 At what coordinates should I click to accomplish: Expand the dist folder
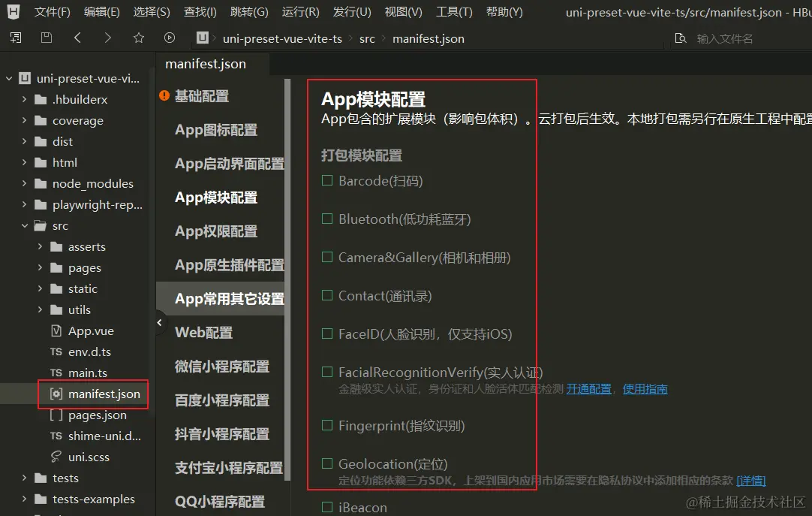click(24, 141)
